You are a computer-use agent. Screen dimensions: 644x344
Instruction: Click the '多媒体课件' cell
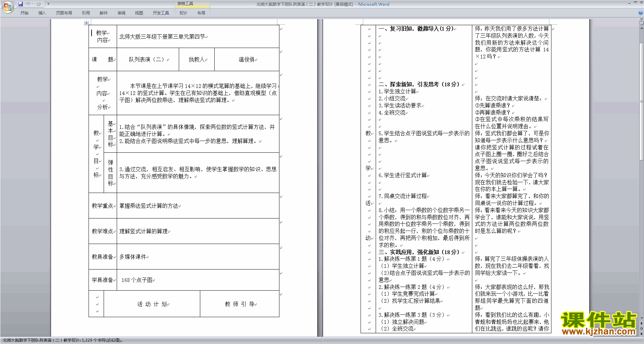tap(198, 257)
